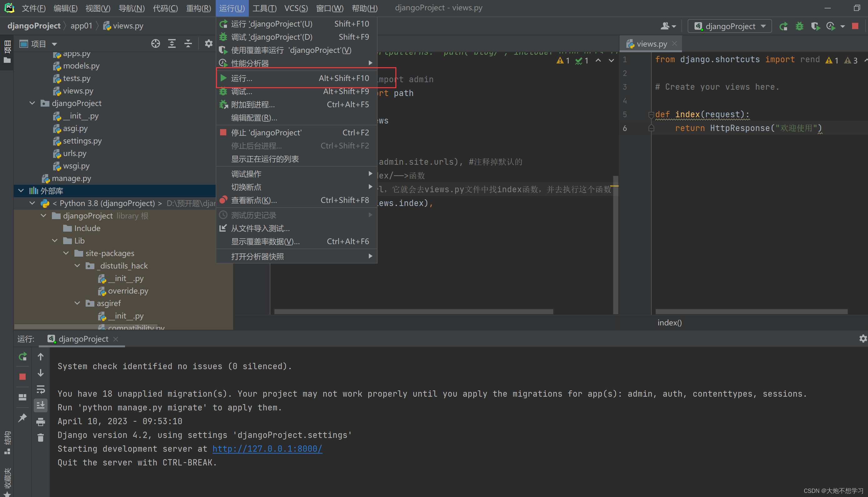Open the Favorites tool window sidebar button
The width and height of the screenshot is (868, 497).
pyautogui.click(x=7, y=481)
